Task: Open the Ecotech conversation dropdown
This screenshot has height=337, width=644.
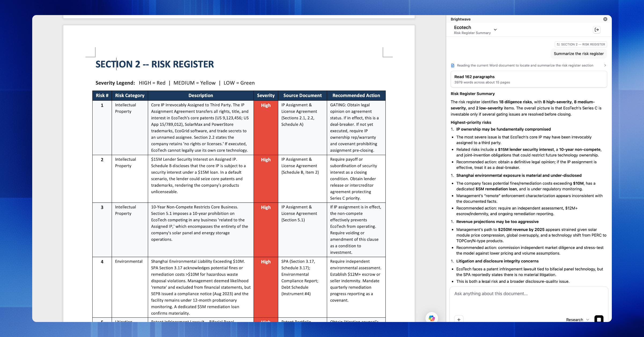Action: coord(495,30)
